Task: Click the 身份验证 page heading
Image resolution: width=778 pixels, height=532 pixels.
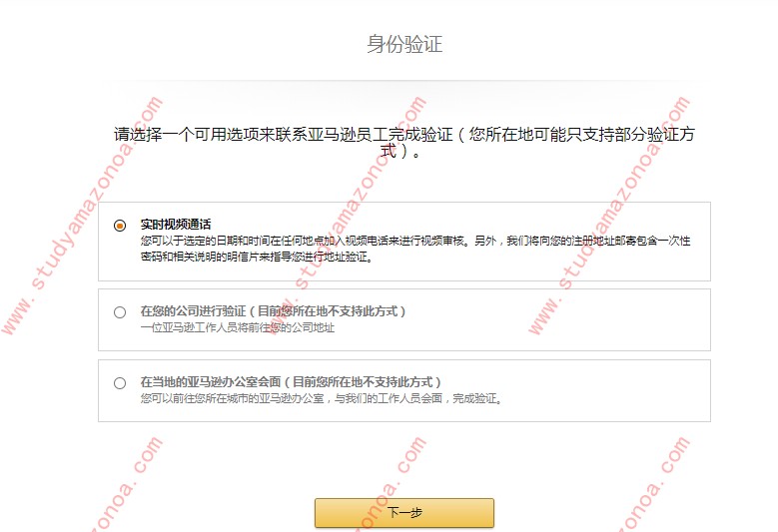Action: [x=404, y=44]
